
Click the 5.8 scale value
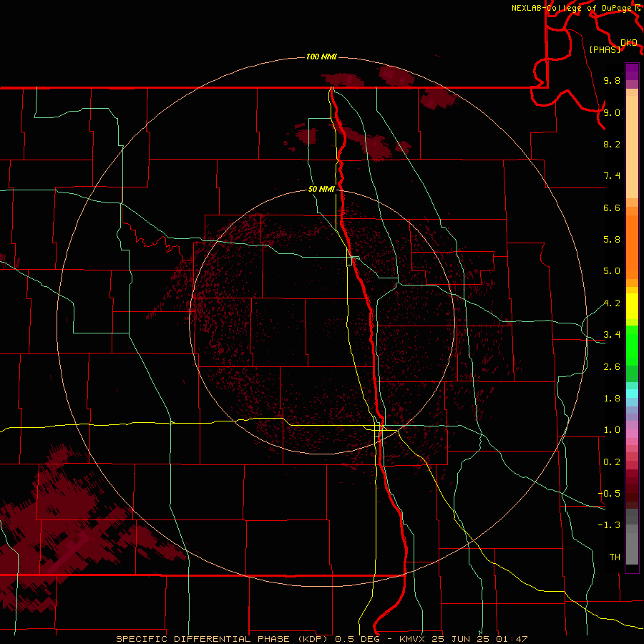pos(612,240)
